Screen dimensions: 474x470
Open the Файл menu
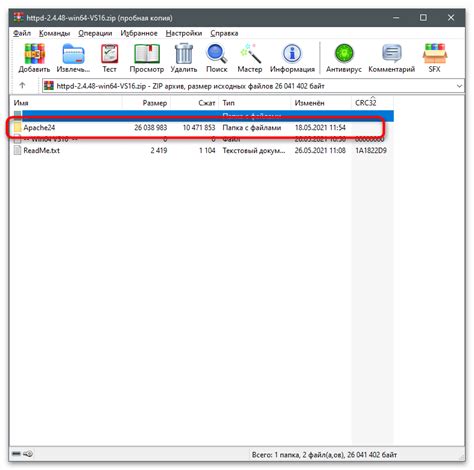click(x=22, y=33)
